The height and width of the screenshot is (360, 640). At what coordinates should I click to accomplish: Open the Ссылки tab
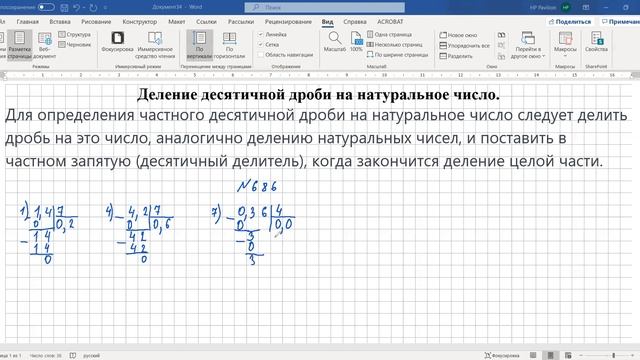pos(207,22)
